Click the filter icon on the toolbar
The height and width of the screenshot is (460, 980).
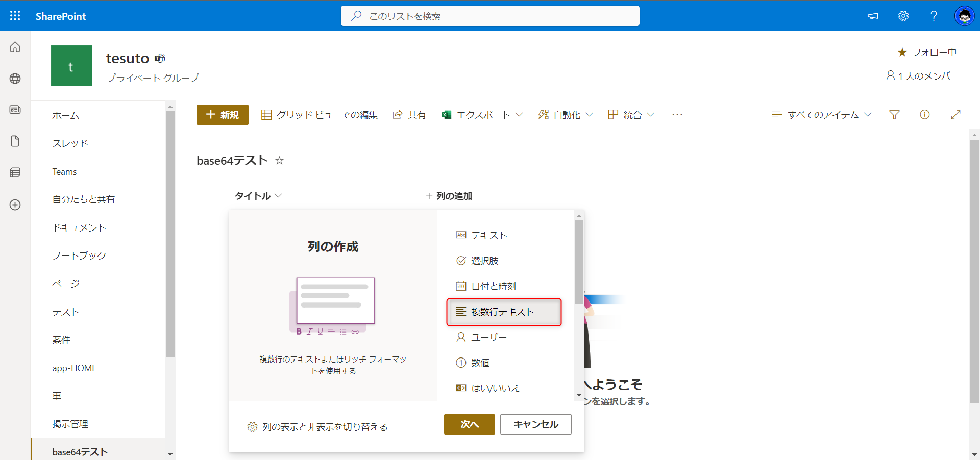point(894,114)
